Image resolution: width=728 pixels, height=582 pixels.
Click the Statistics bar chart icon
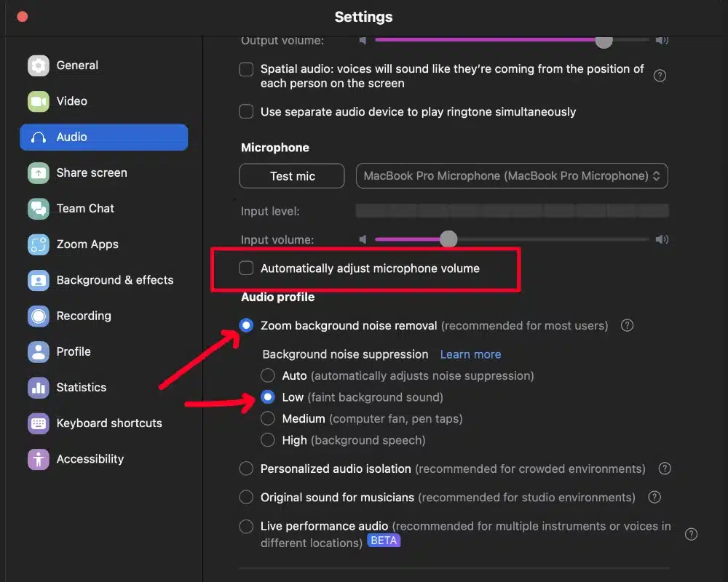point(38,388)
